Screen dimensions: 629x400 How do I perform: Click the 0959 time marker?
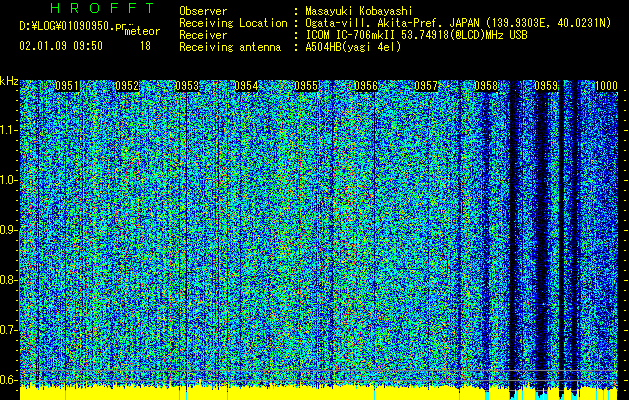click(x=546, y=86)
